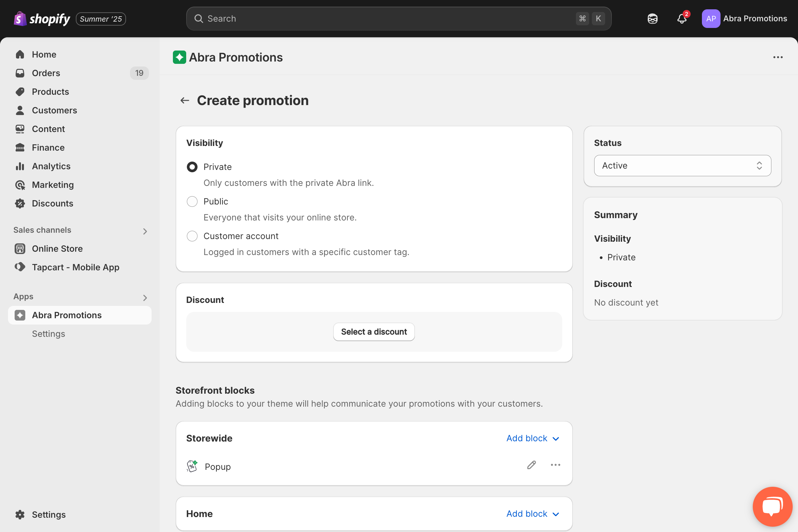Click the green Abra app header icon

(180, 57)
